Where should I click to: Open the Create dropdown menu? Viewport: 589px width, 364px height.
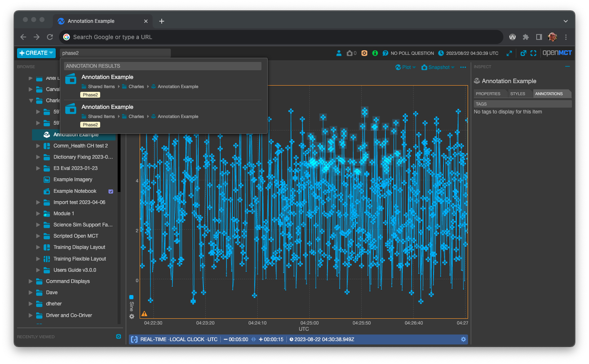[36, 53]
